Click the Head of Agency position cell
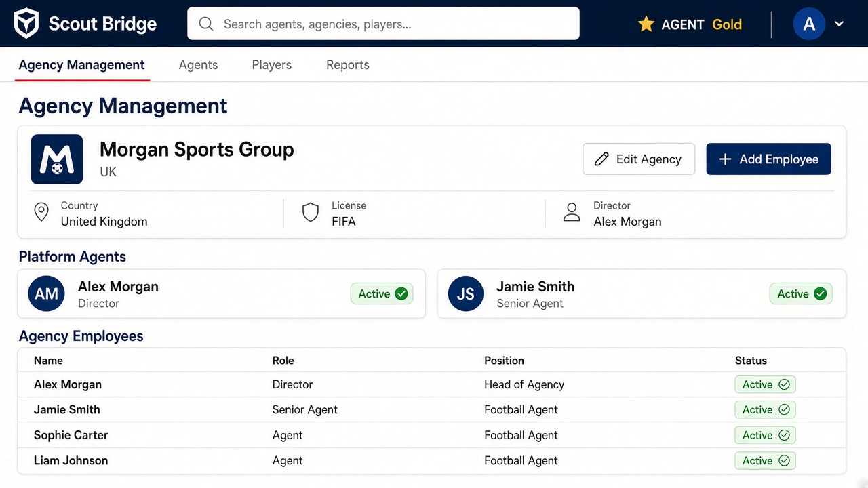This screenshot has width=868, height=488. [x=524, y=384]
